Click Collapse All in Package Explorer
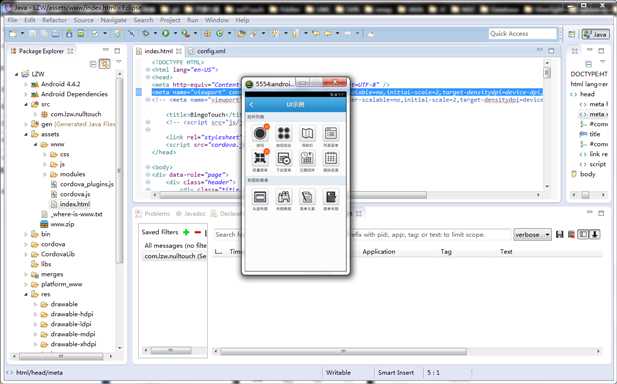 tap(93, 64)
